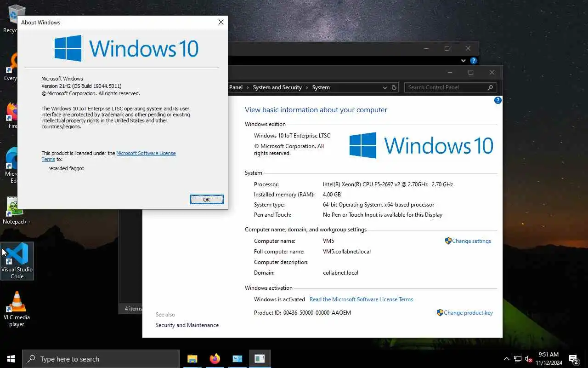Select the System breadcrumb item

[x=321, y=87]
